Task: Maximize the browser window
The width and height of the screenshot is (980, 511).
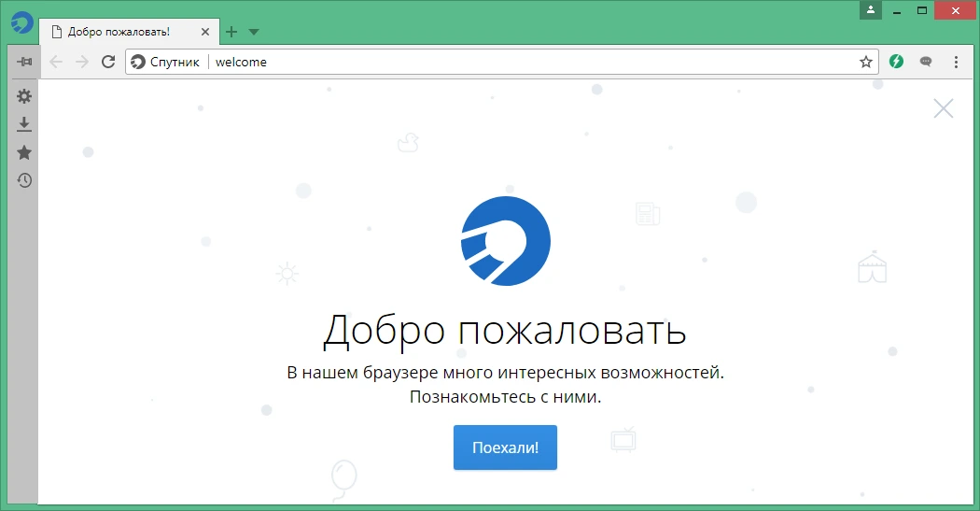Action: pos(921,10)
